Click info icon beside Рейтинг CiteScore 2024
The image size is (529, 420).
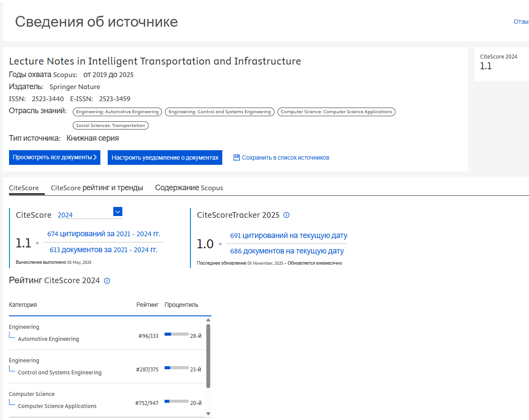pyautogui.click(x=107, y=281)
